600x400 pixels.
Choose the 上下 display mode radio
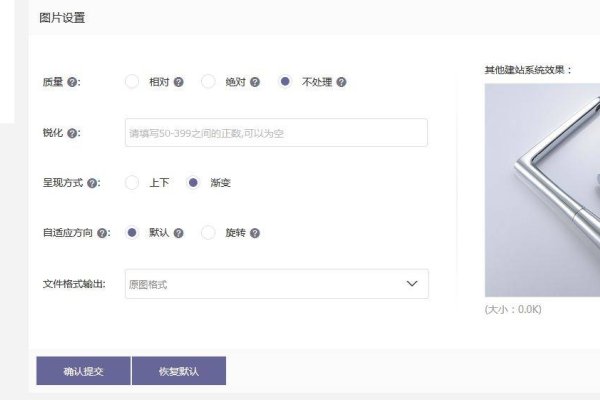132,183
